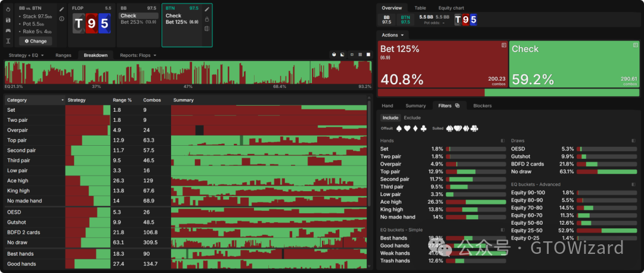This screenshot has height=273, width=644.
Task: Expand the Reports: Flops dropdown
Action: 138,55
